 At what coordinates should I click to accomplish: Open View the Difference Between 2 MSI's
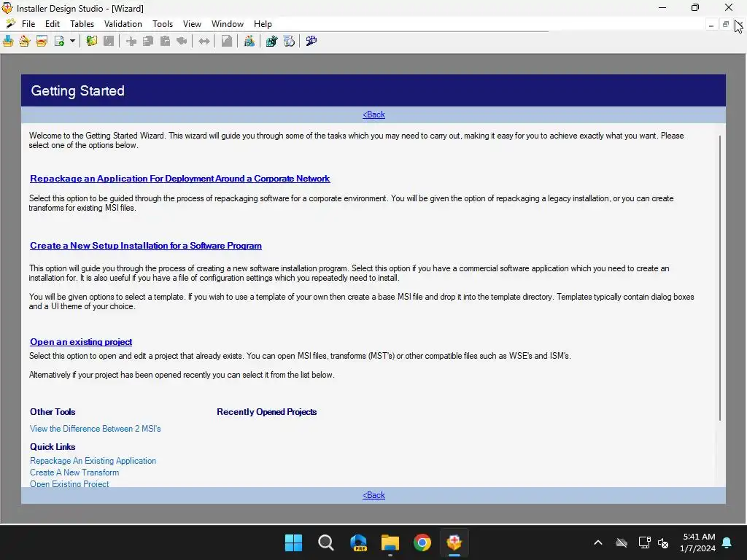[96, 429]
